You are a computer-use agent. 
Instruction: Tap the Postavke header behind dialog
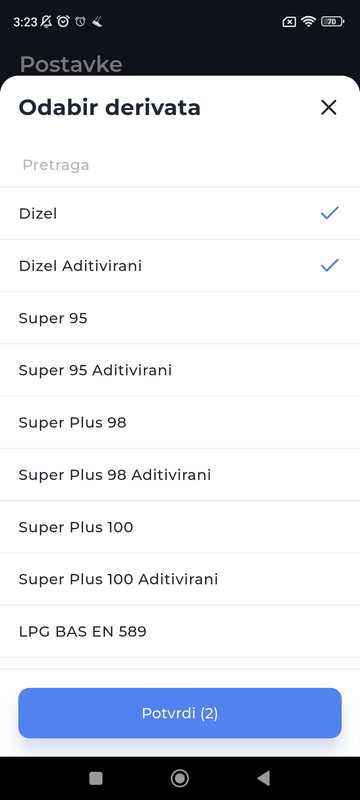pyautogui.click(x=71, y=64)
